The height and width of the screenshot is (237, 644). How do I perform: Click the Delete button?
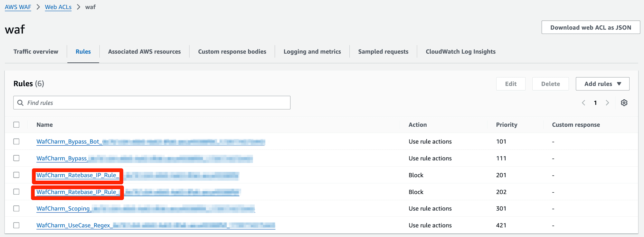pos(550,84)
